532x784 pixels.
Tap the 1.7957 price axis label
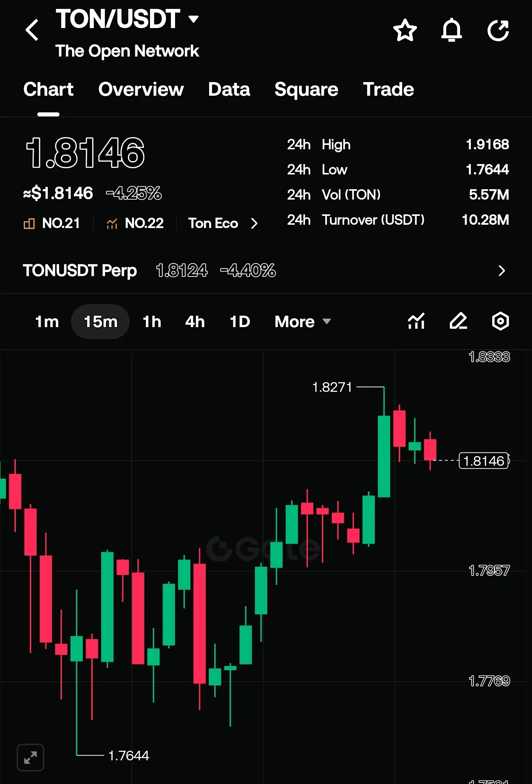489,571
